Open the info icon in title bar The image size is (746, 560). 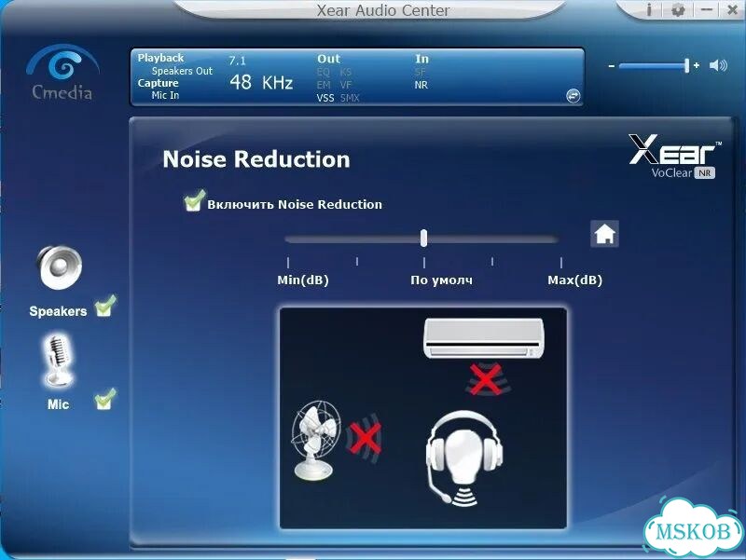(x=649, y=9)
